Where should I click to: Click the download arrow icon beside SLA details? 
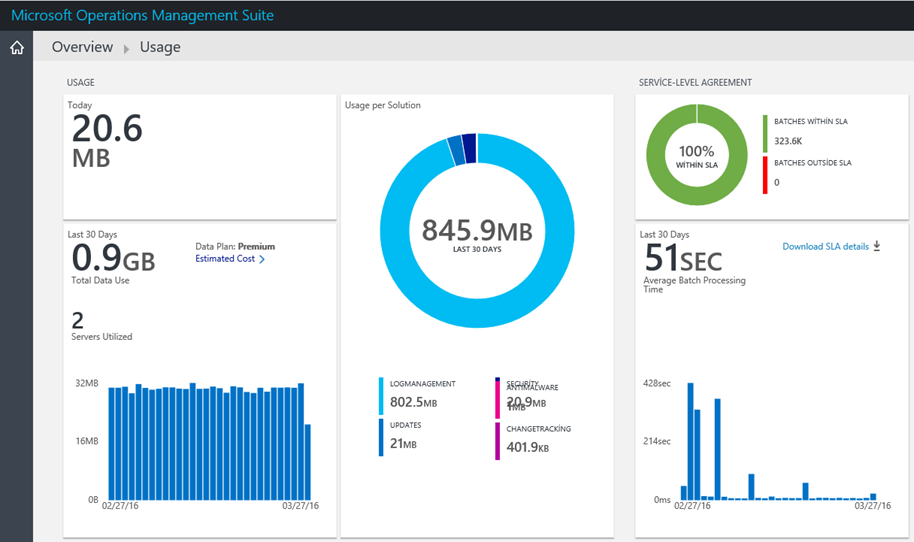click(x=877, y=246)
